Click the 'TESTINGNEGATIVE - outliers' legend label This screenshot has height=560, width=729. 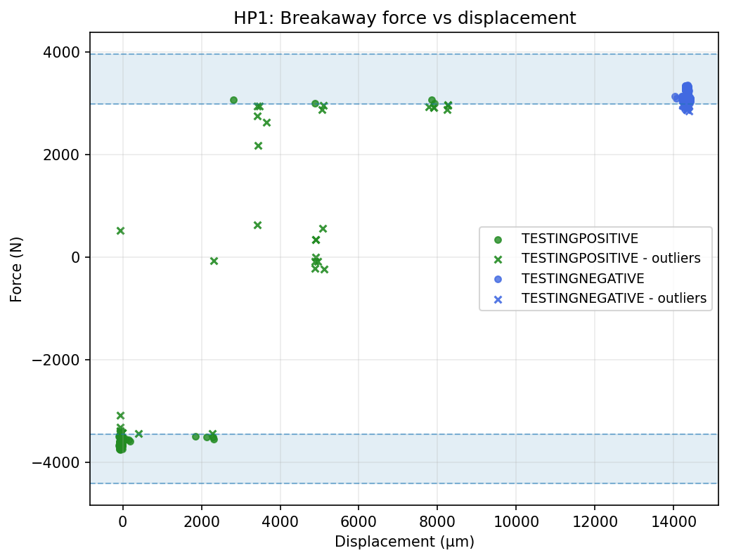tap(613, 299)
